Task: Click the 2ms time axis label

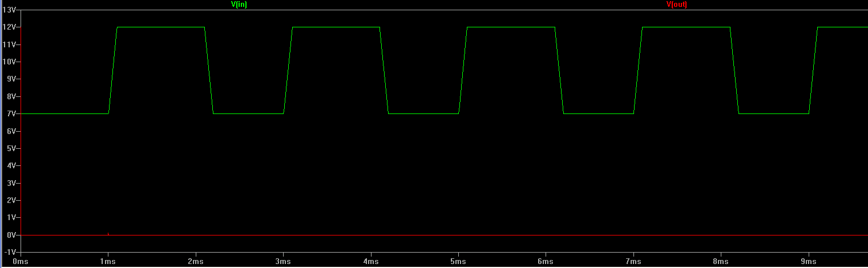Action: (196, 262)
